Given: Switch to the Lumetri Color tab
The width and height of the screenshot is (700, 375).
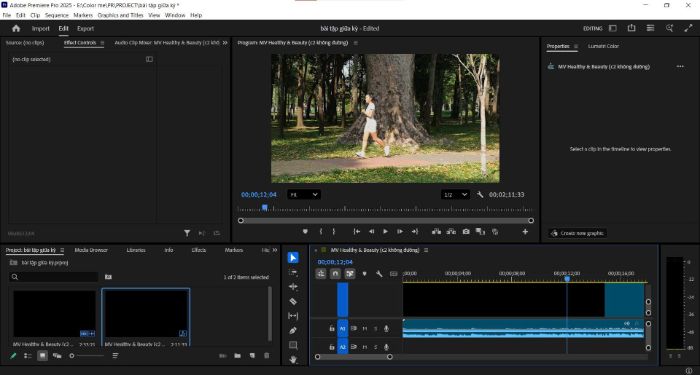Looking at the screenshot, I should (x=603, y=46).
